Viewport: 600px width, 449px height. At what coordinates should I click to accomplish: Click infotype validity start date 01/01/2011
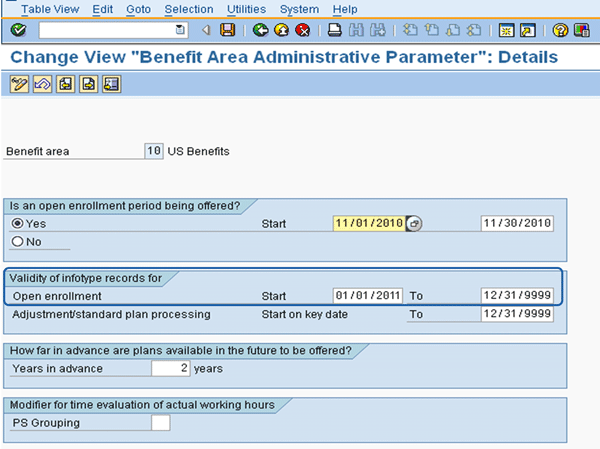369,296
